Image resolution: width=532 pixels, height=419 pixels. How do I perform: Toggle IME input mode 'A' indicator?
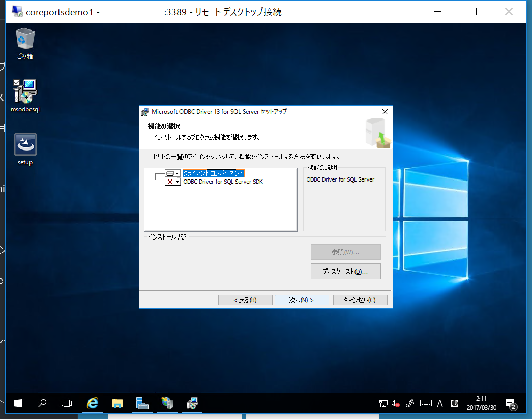coord(440,403)
